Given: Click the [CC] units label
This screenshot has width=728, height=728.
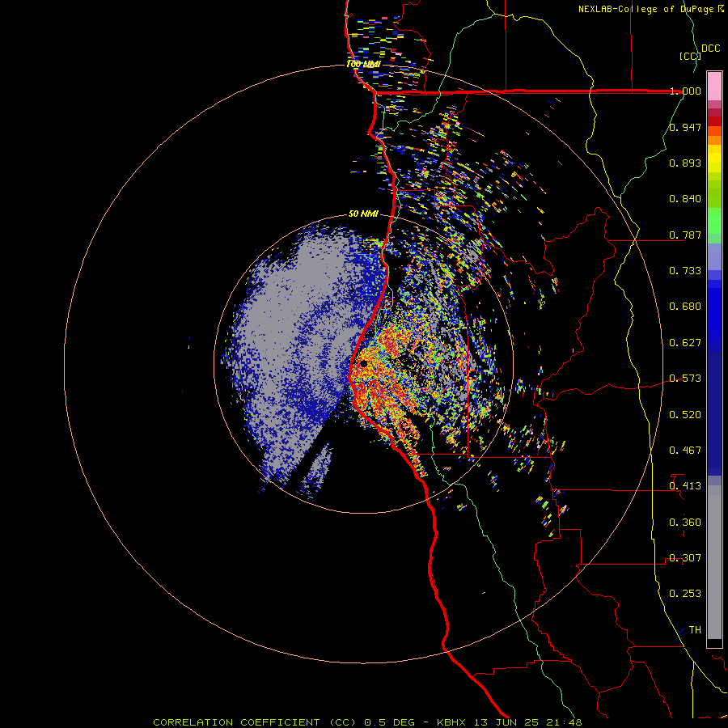Looking at the screenshot, I should tap(690, 56).
